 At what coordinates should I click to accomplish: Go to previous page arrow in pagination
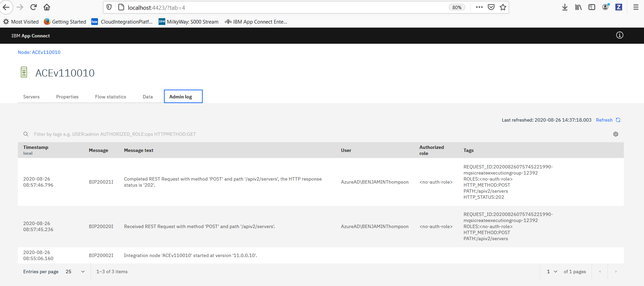600,272
